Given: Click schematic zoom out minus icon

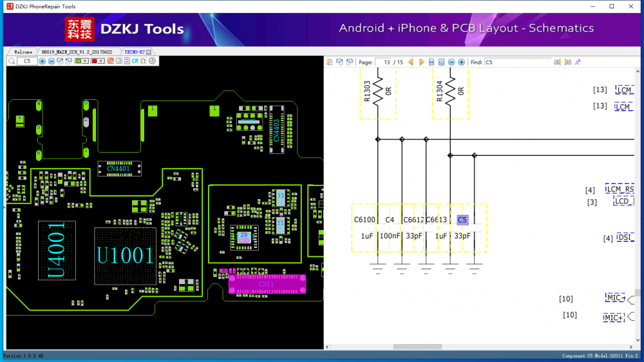Looking at the screenshot, I should pos(451,62).
